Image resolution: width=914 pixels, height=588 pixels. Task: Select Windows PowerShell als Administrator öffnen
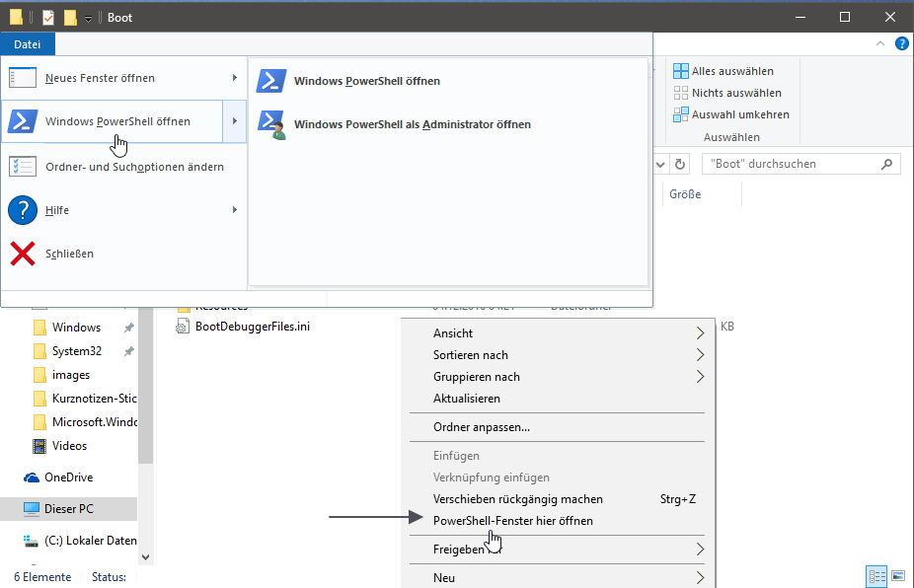click(448, 124)
